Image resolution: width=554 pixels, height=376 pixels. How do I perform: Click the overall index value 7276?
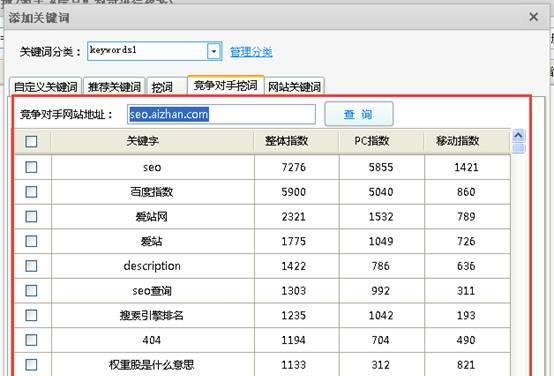[293, 167]
